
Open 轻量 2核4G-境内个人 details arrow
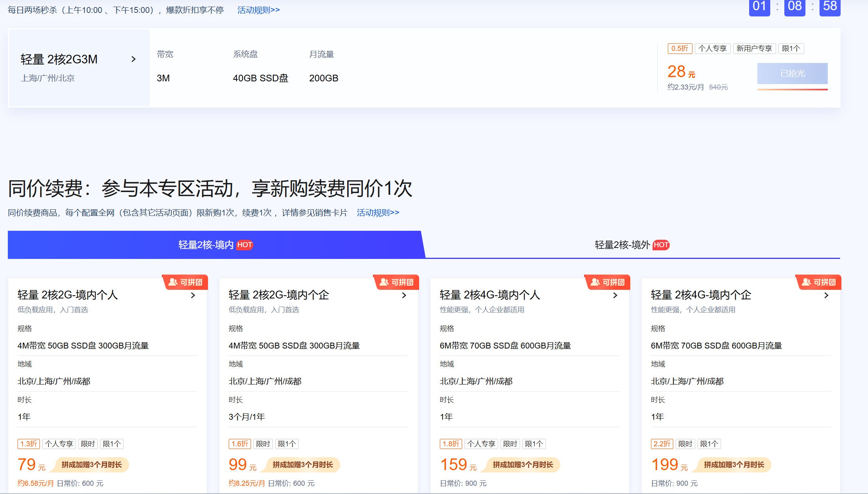615,295
